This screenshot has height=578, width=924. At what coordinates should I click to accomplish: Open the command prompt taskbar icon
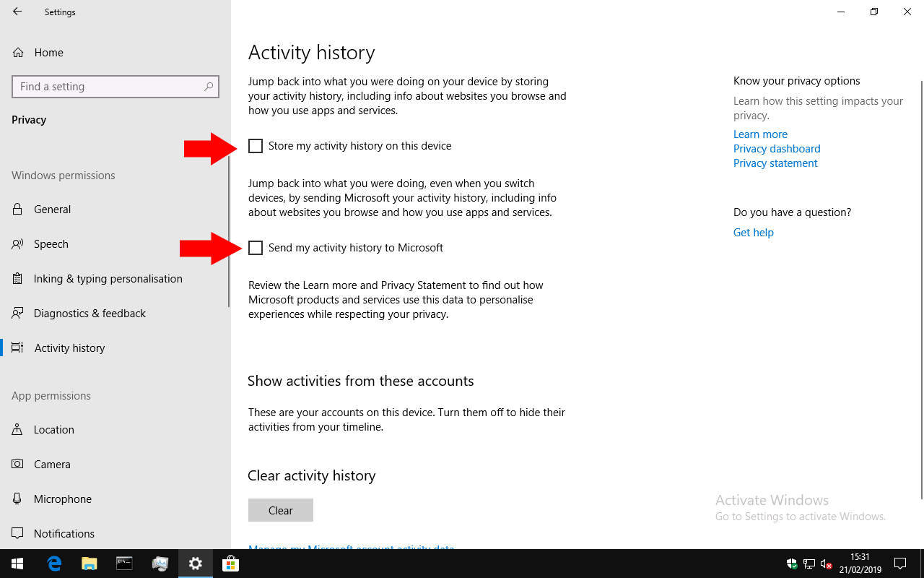click(x=125, y=564)
